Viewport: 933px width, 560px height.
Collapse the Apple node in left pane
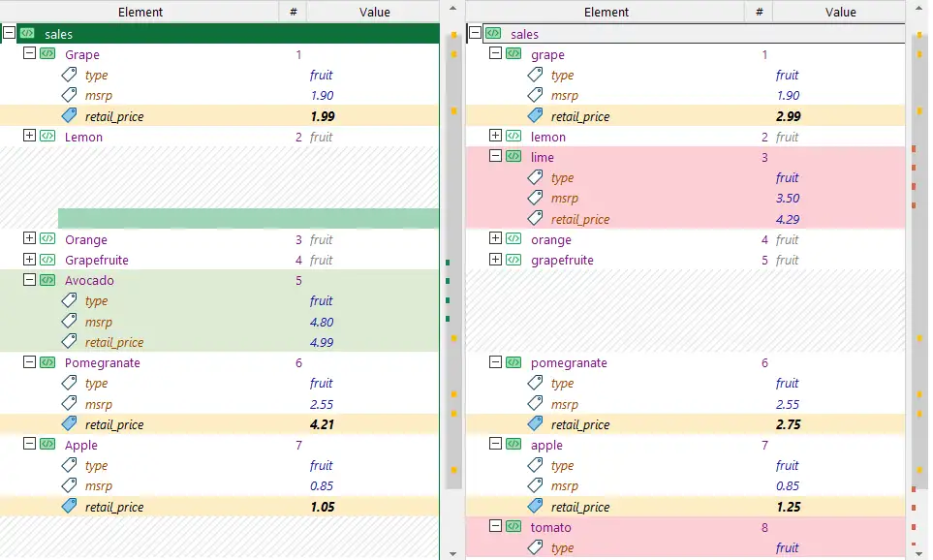[29, 444]
